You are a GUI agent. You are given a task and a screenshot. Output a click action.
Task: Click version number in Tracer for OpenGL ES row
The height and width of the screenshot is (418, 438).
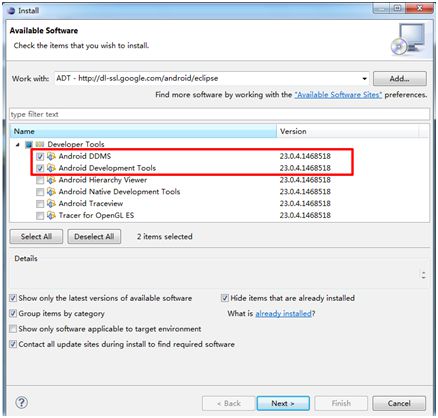(x=305, y=215)
